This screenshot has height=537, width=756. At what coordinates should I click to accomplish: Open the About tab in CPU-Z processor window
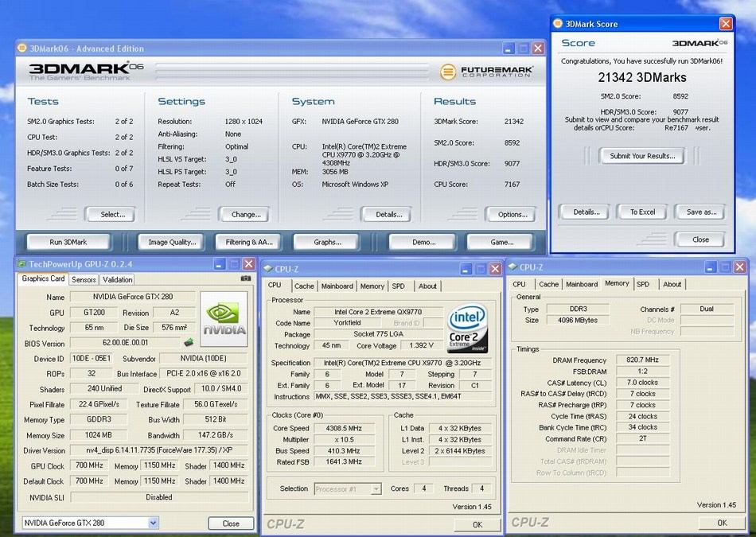point(427,286)
